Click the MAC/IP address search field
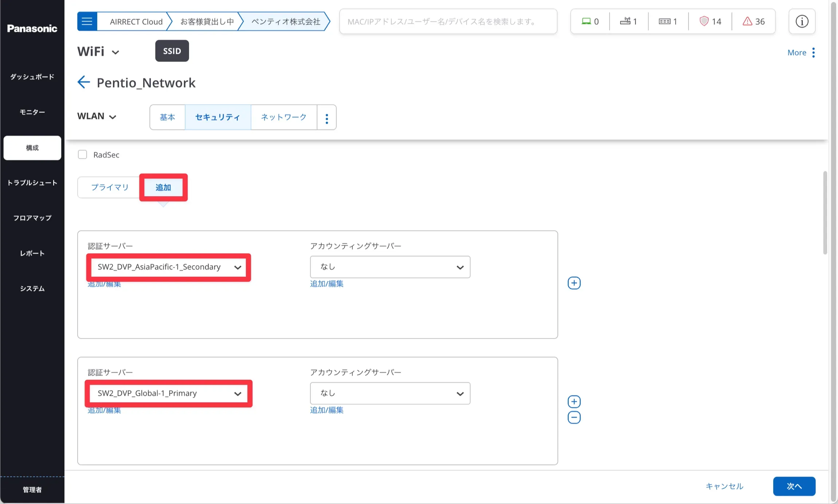The height and width of the screenshot is (504, 838). tap(448, 21)
